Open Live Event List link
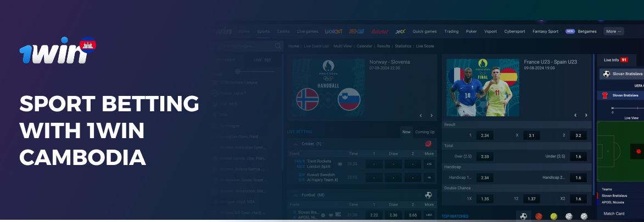Image resolution: width=644 pixels, height=222 pixels. coord(316,47)
